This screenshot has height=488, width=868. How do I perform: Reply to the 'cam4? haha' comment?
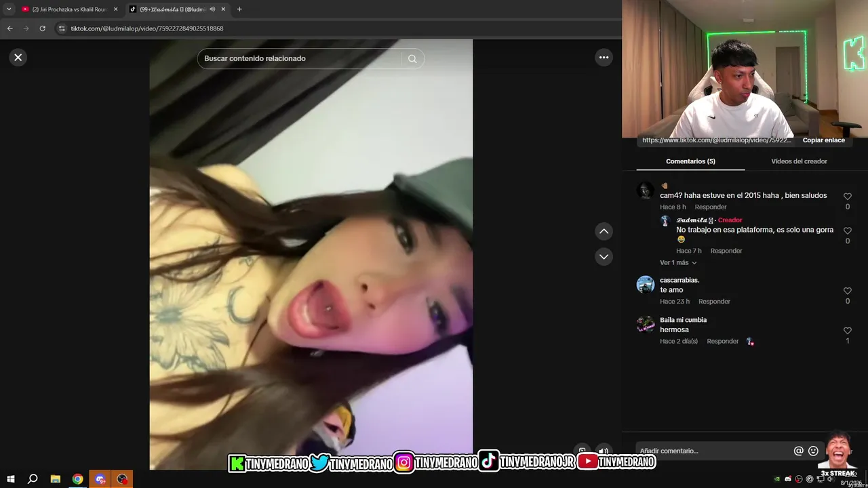710,207
